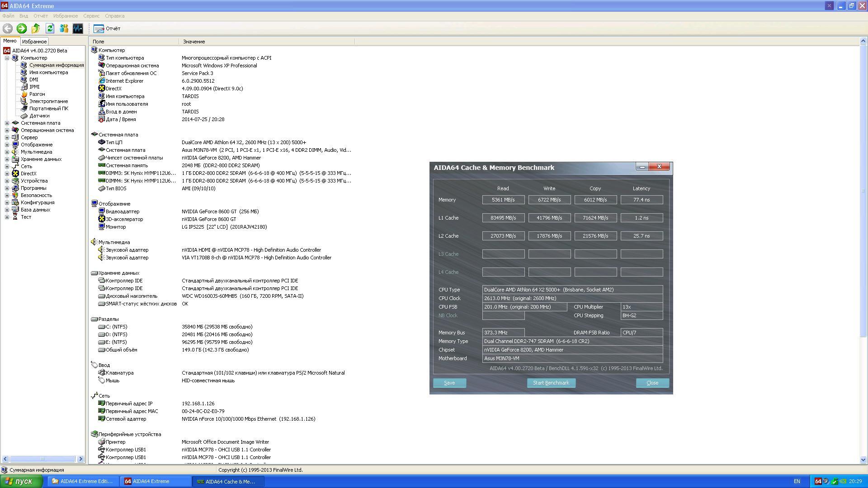Click the Отчёт report wizard icon

[x=99, y=28]
